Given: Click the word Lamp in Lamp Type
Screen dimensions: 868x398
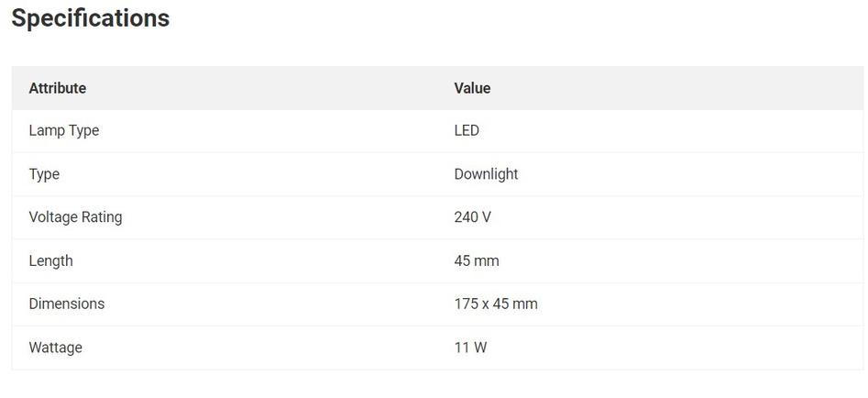Looking at the screenshot, I should [x=46, y=130].
